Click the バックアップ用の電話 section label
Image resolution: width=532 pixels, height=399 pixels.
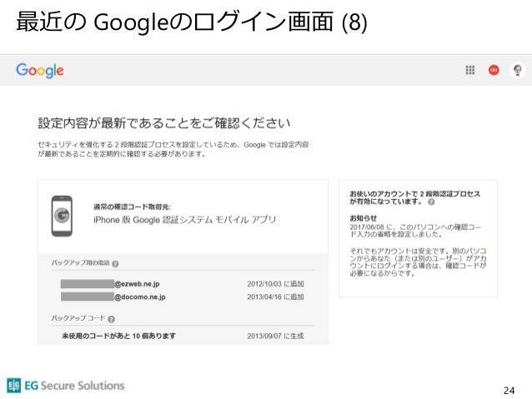tap(81, 262)
